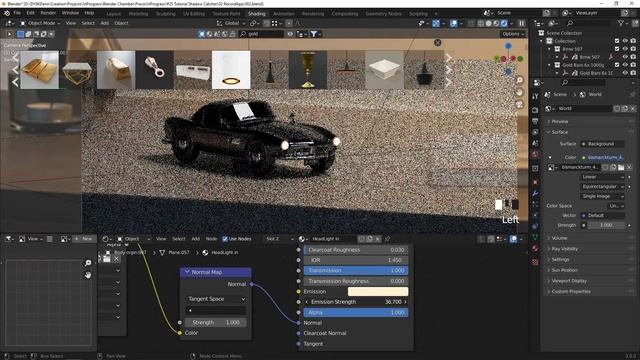Select the round gold ceiling light thumbnail

point(231,70)
